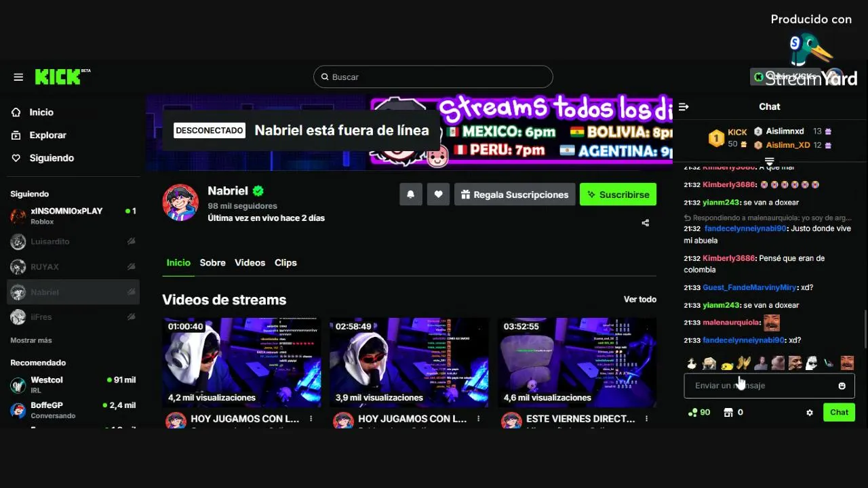Select the second quick emote in chat
Image resolution: width=868 pixels, height=488 pixels.
click(x=709, y=364)
